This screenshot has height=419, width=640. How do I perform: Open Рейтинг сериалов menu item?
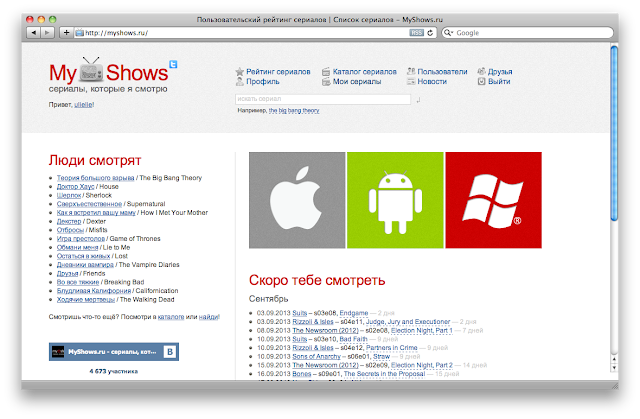pos(278,71)
